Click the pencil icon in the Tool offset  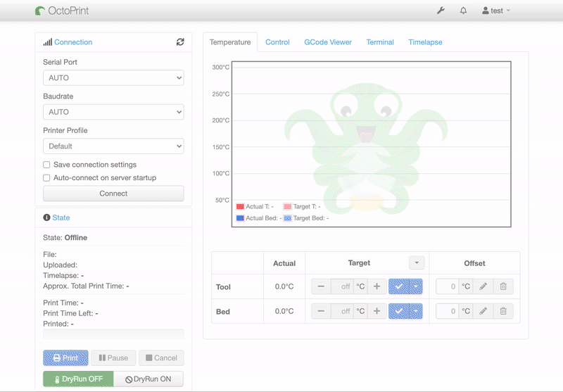tap(483, 286)
